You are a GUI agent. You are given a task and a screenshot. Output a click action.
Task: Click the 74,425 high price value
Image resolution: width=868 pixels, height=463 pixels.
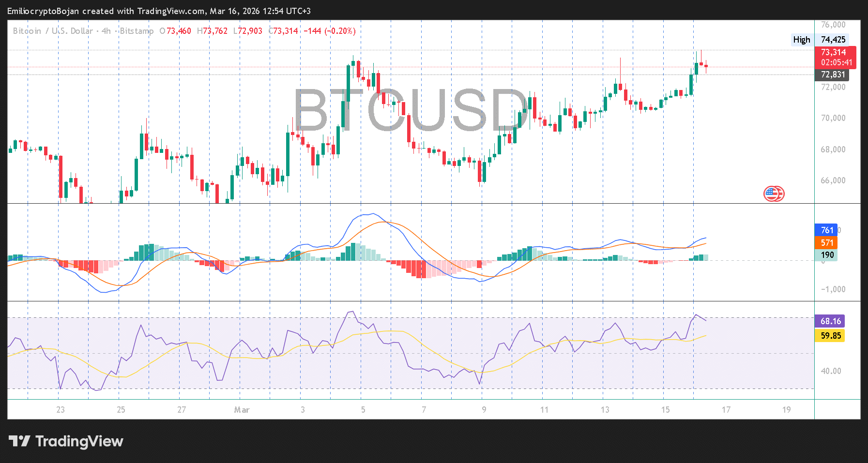click(833, 40)
